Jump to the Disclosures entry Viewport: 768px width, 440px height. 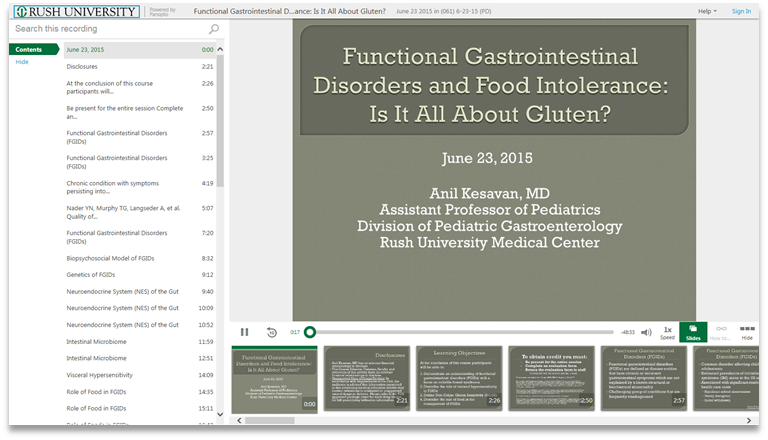coord(140,66)
